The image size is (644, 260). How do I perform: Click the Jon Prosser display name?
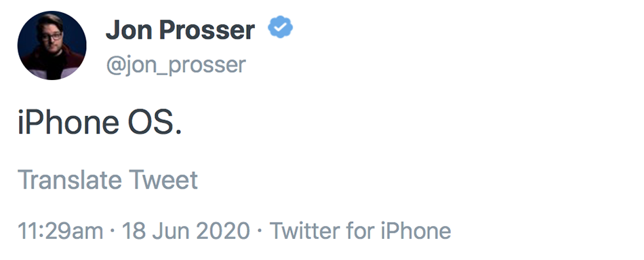pyautogui.click(x=180, y=30)
